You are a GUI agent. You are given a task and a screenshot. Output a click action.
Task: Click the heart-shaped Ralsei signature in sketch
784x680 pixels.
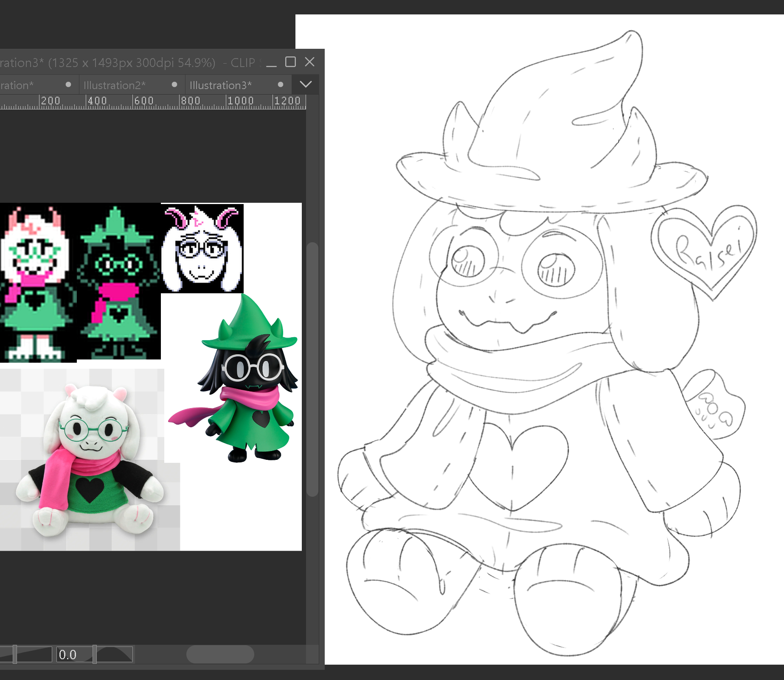pyautogui.click(x=705, y=250)
